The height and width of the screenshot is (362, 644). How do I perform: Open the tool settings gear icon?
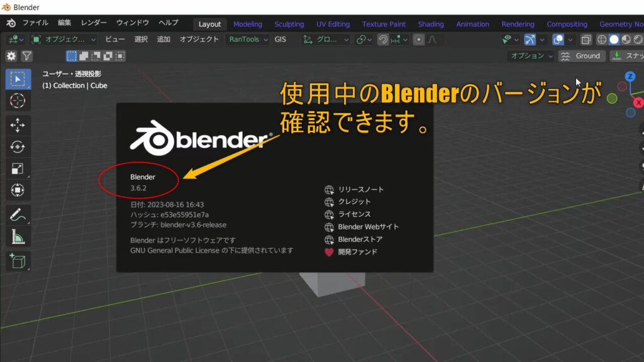(11, 56)
